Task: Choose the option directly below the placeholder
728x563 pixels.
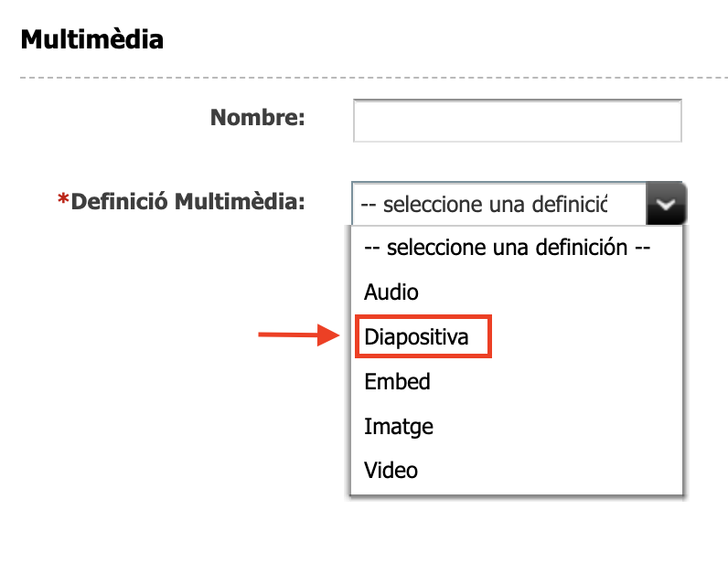Action: tap(391, 292)
